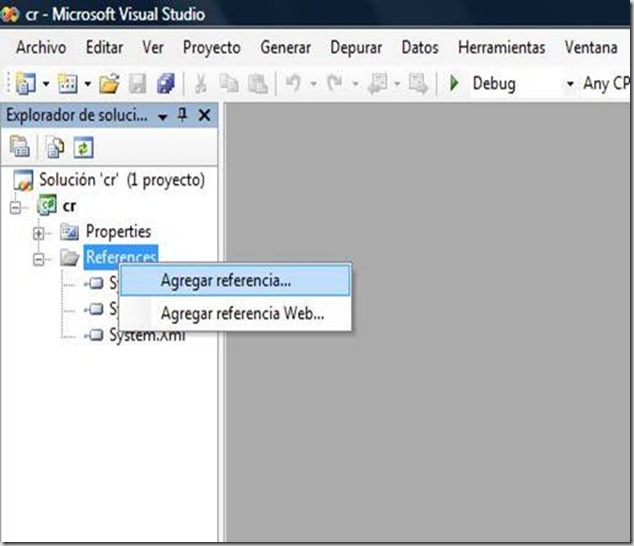Open the Ventana menu

point(591,48)
